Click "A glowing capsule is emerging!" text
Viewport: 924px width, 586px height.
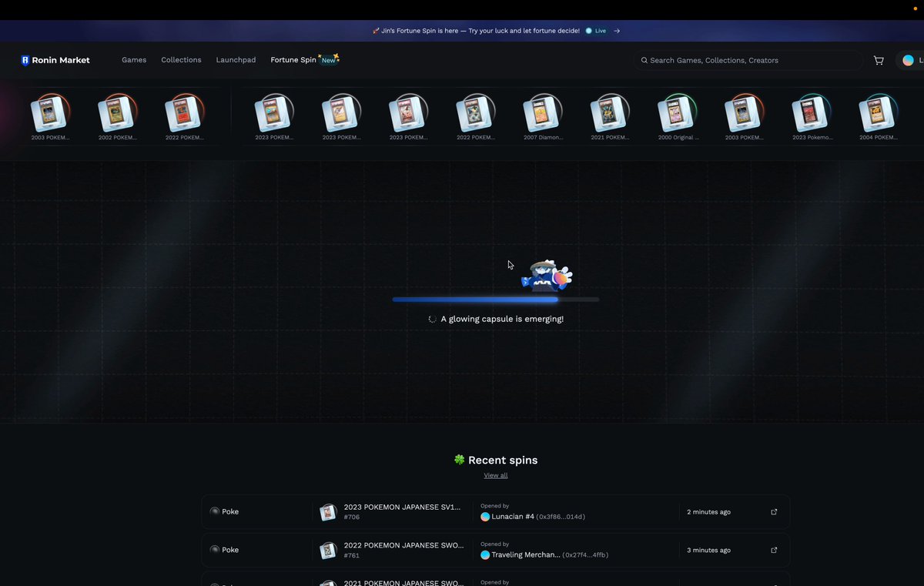pyautogui.click(x=502, y=319)
